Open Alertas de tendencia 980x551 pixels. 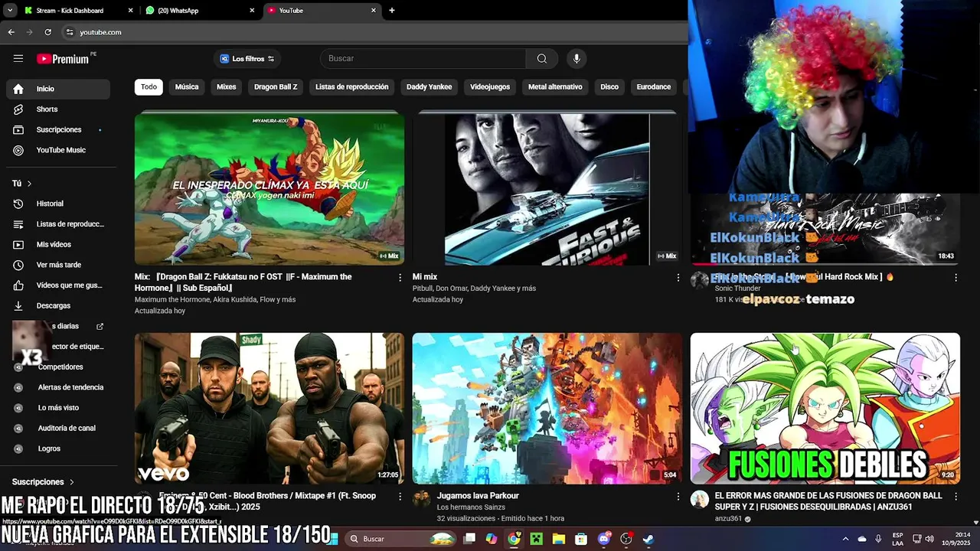58,387
